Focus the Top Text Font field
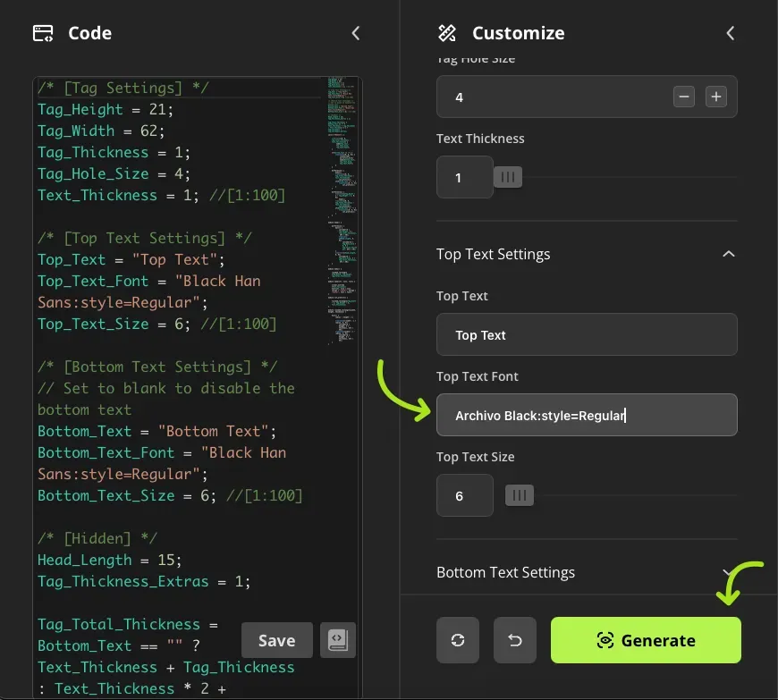 click(587, 415)
